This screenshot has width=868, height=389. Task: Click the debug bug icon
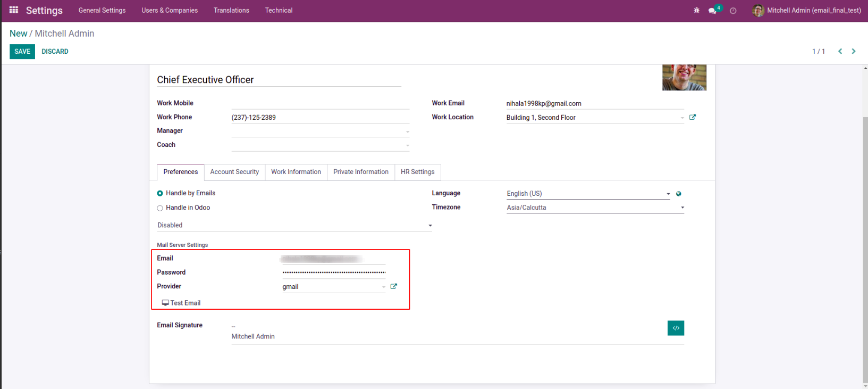coord(696,11)
